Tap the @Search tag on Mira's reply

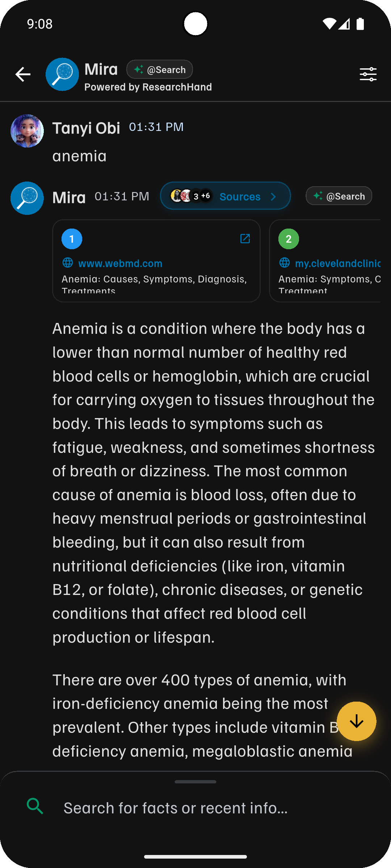[339, 196]
